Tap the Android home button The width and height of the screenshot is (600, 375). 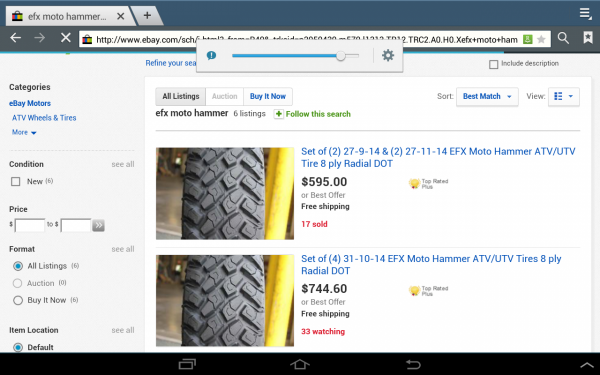[x=300, y=364]
